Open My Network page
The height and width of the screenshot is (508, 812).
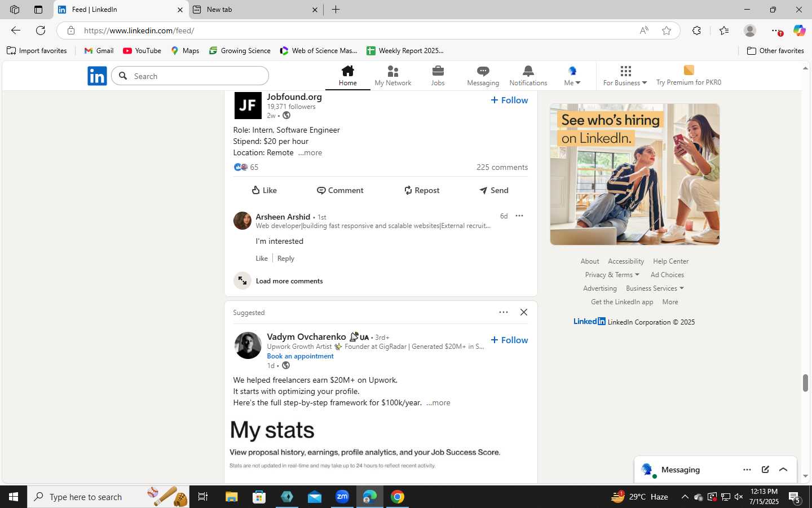393,76
